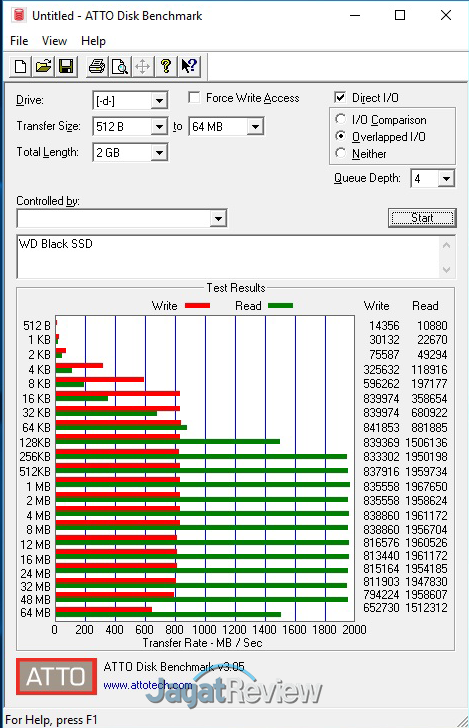Screen dimensions: 469x728
Task: Open the View menu
Action: tap(54, 41)
